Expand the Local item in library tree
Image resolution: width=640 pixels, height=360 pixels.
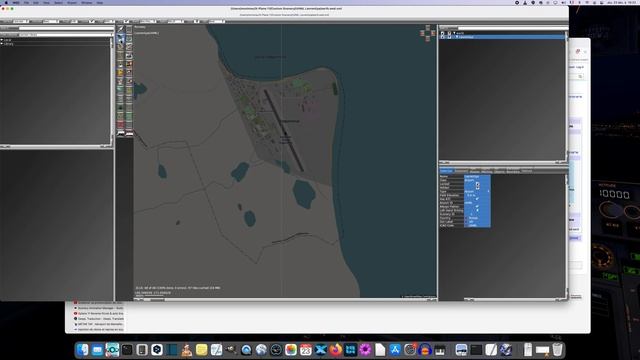[2, 40]
